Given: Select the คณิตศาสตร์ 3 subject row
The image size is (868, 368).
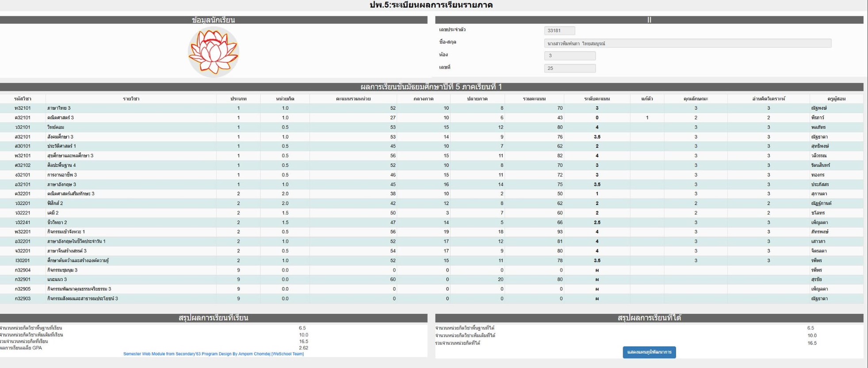Looking at the screenshot, I should click(x=61, y=118).
